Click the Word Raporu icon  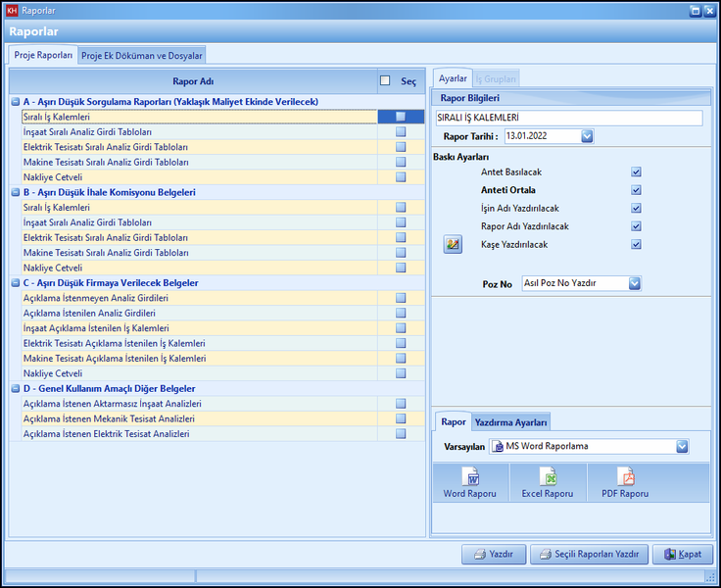point(469,478)
